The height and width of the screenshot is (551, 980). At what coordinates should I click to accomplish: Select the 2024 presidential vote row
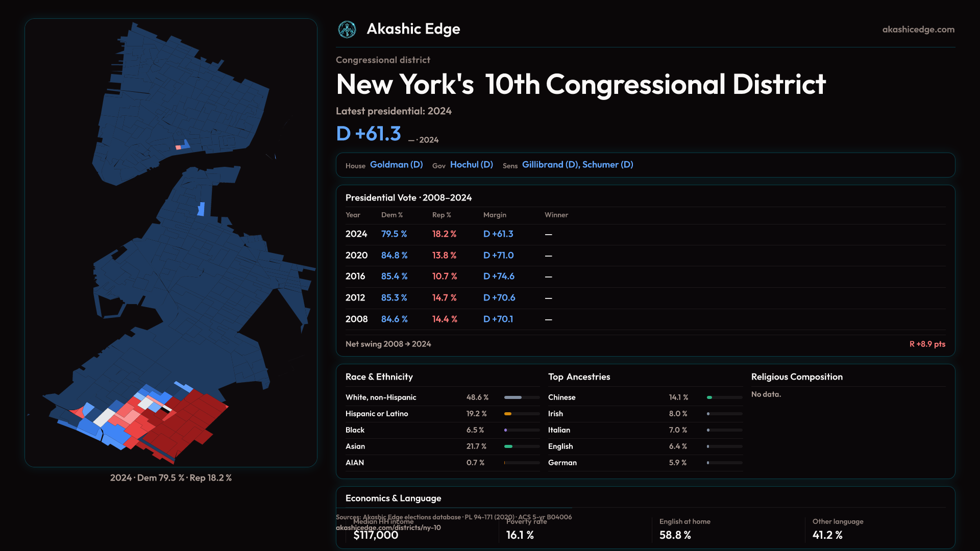[356, 234]
